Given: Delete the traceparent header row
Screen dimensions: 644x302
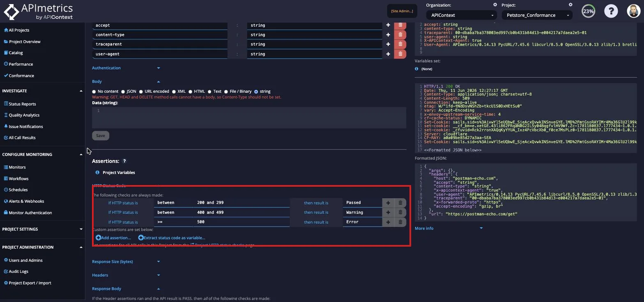Looking at the screenshot, I should (400, 44).
